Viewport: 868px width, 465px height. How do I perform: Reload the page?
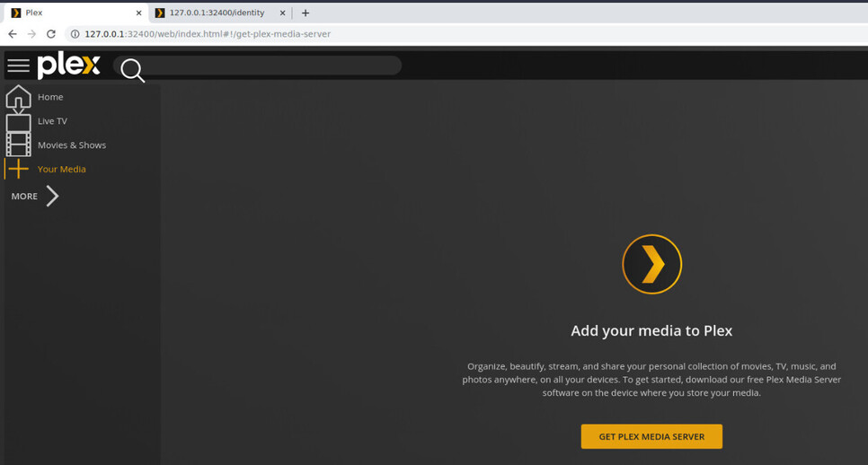coord(51,34)
